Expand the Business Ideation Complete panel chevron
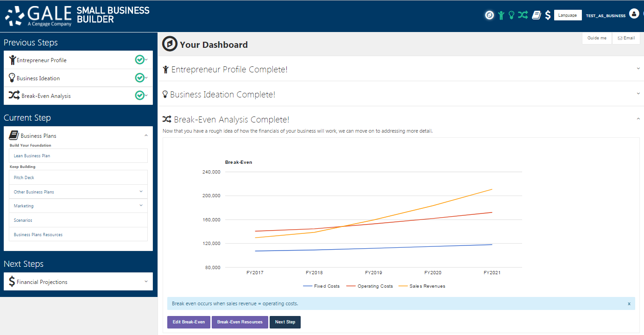 point(638,94)
